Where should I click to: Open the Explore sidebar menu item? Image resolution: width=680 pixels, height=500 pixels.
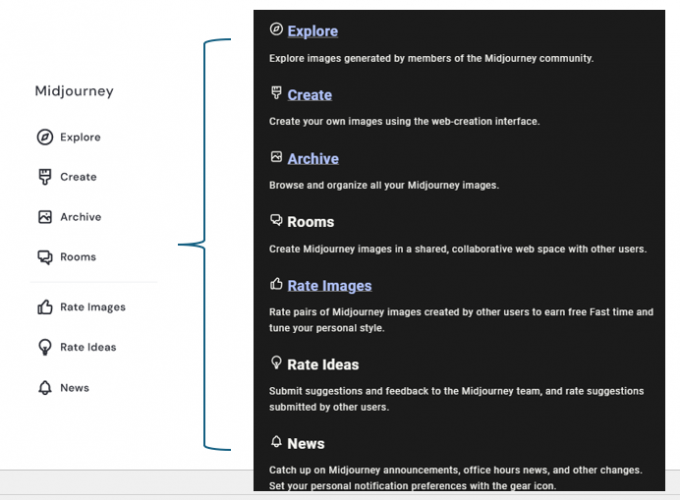click(80, 137)
